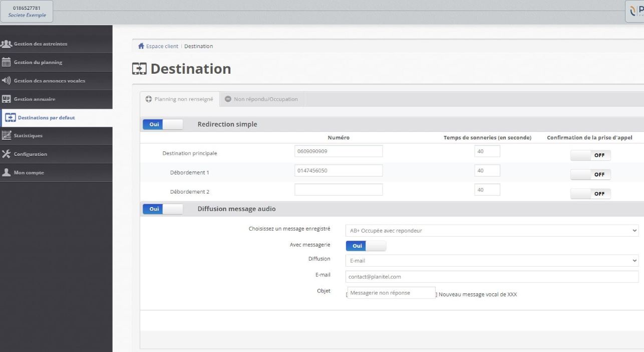
Task: Turn on call confirmation for Débordement 1
Action: coord(590,174)
